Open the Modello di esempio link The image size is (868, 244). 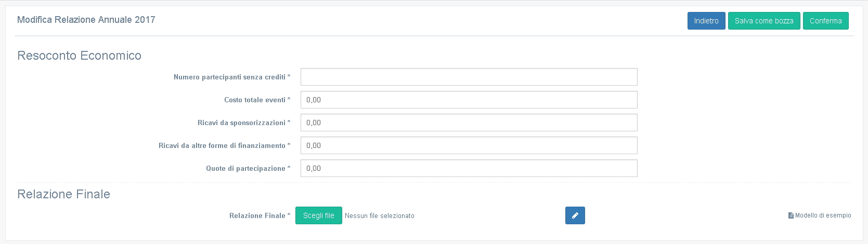[x=823, y=215]
